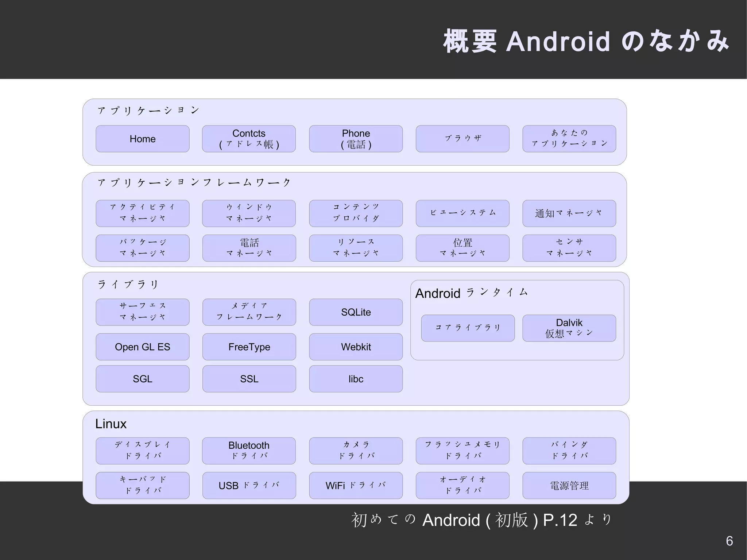
Task: Click the カメラドライバ box
Action: pos(356,451)
